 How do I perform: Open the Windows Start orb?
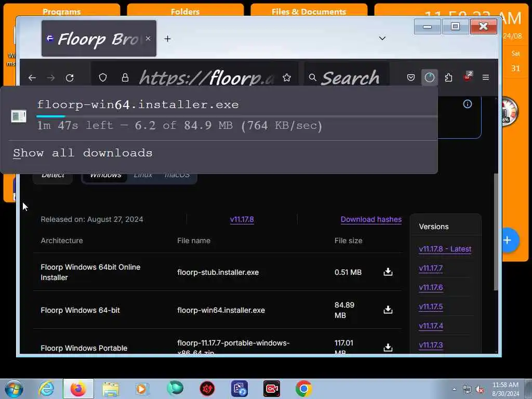pyautogui.click(x=14, y=389)
